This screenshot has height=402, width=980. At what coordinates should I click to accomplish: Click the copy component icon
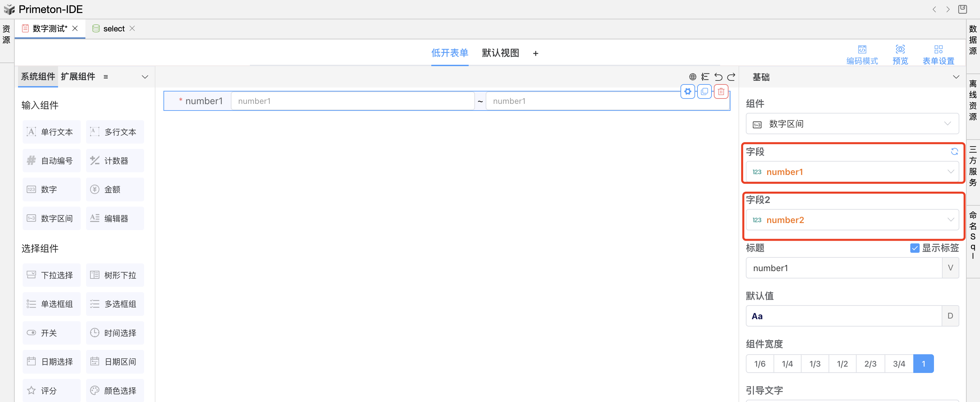coord(704,92)
